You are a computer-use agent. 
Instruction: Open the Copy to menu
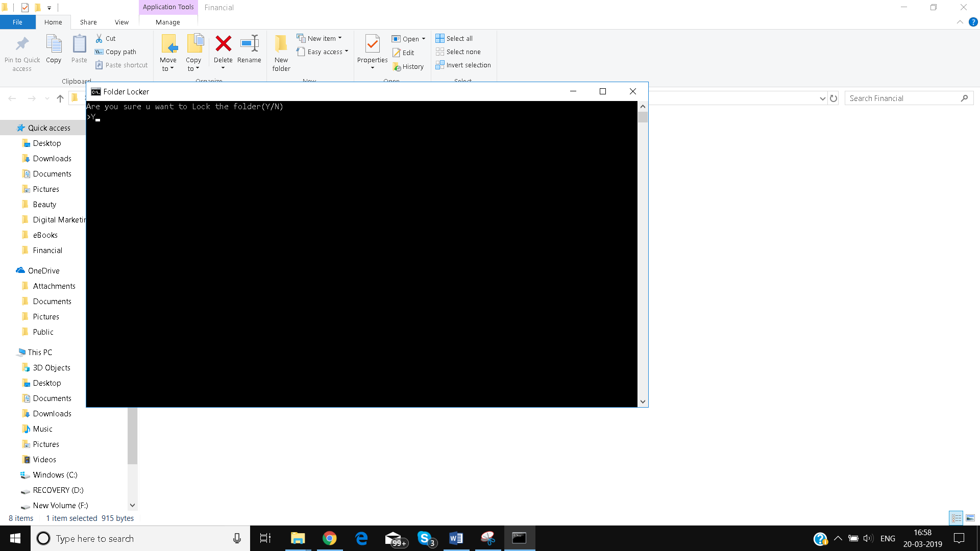click(x=193, y=53)
